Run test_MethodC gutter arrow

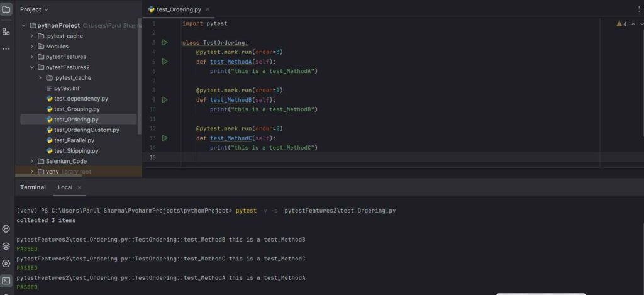(165, 138)
